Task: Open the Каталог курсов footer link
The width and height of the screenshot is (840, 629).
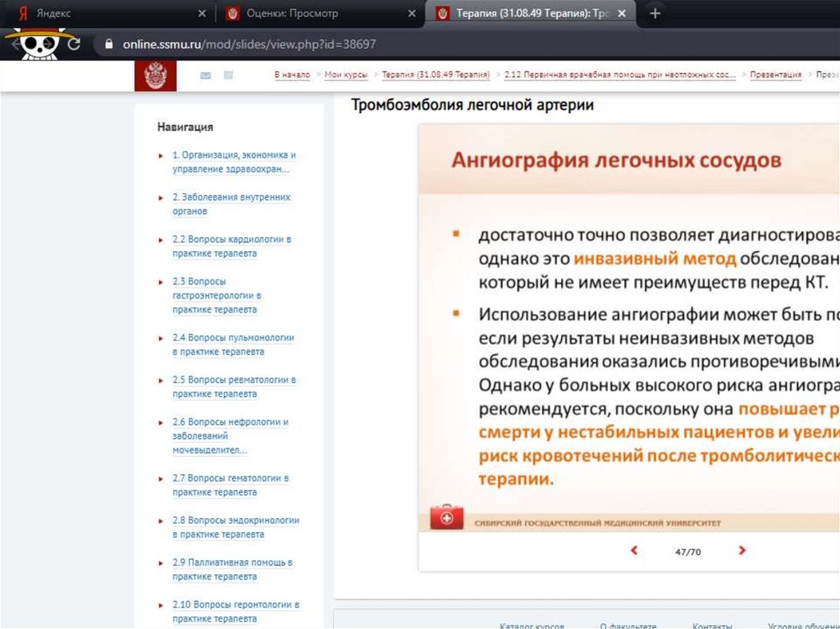Action: pos(532,625)
